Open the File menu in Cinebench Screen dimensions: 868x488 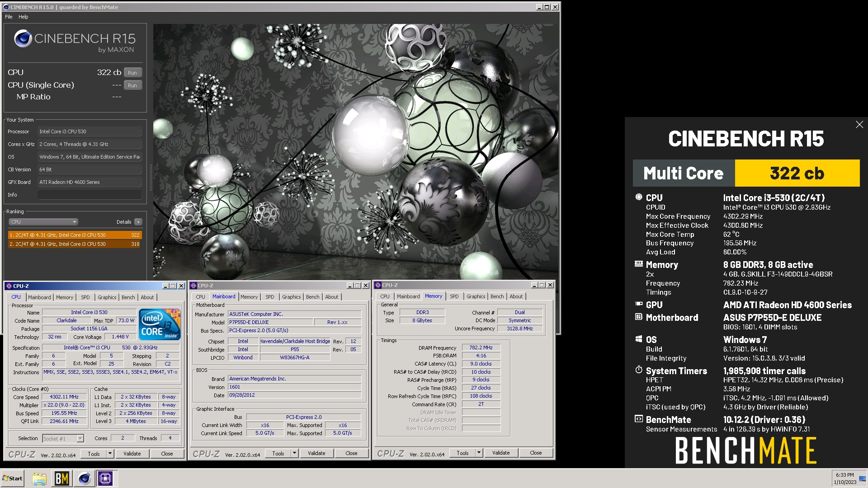[x=9, y=17]
